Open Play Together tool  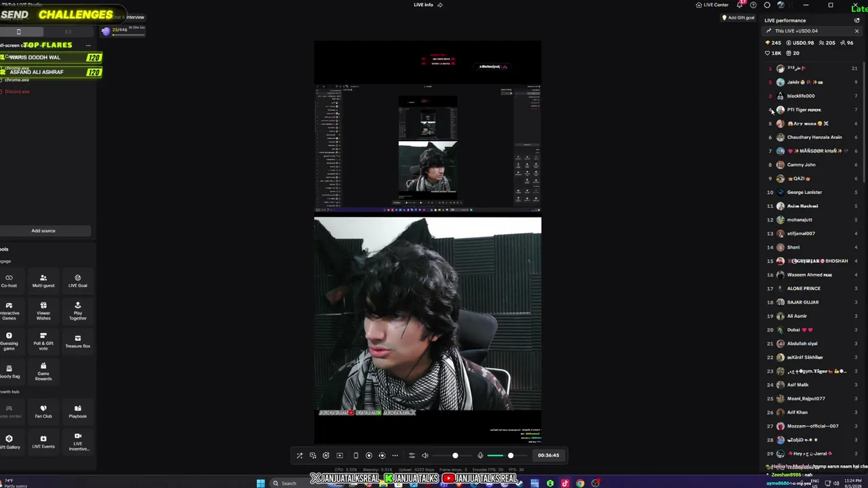click(77, 310)
